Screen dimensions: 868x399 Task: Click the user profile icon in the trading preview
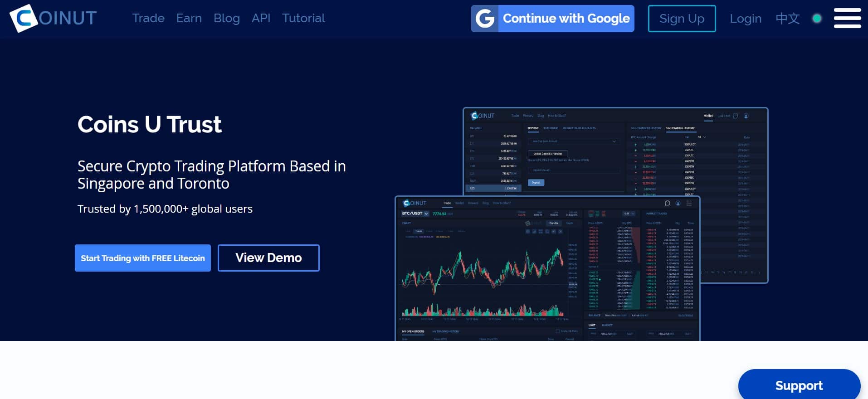[678, 203]
